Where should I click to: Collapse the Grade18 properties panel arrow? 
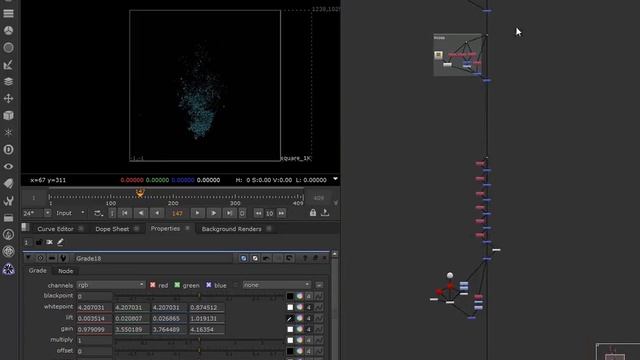click(28, 258)
